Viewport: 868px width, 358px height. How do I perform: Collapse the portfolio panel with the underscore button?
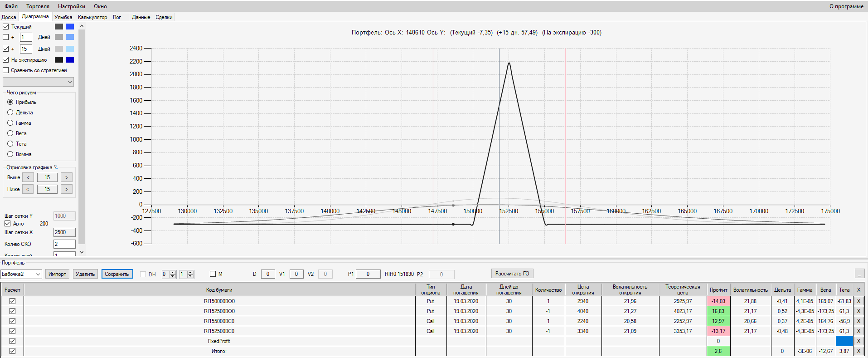point(859,274)
